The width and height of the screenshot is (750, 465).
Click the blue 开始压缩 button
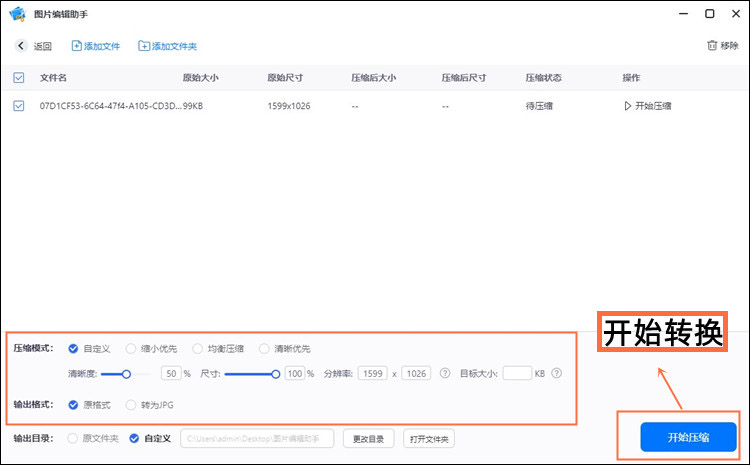coord(688,437)
